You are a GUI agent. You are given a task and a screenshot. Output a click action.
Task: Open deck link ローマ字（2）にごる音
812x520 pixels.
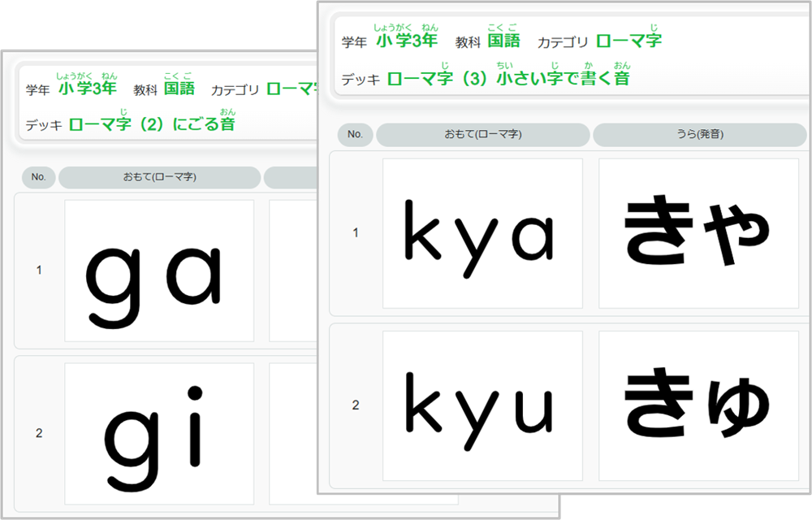[x=152, y=124]
